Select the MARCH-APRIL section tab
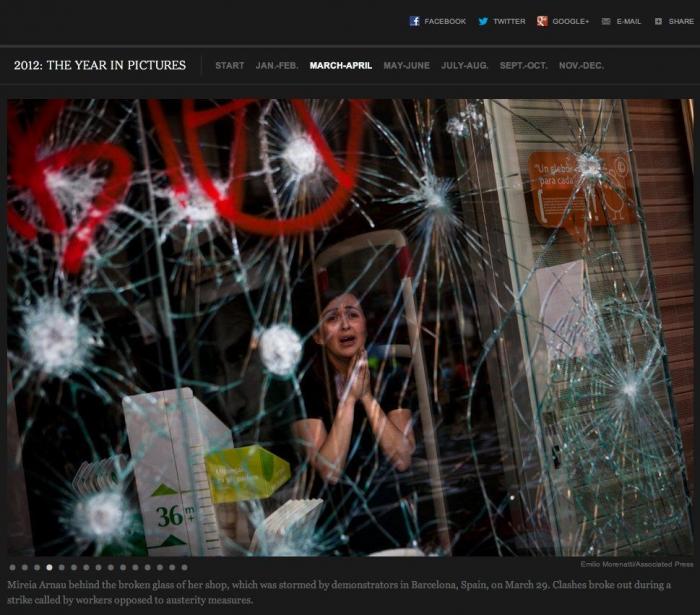The image size is (700, 615). 341,66
